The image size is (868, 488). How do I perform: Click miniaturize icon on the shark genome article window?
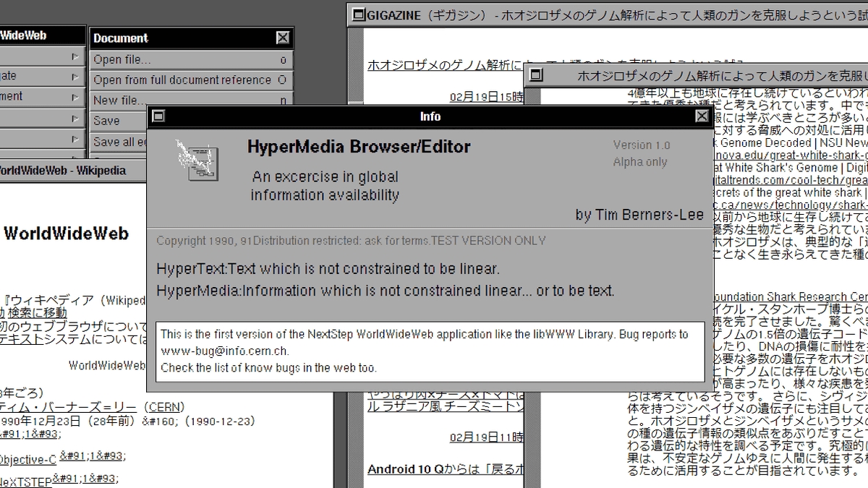tap(535, 74)
